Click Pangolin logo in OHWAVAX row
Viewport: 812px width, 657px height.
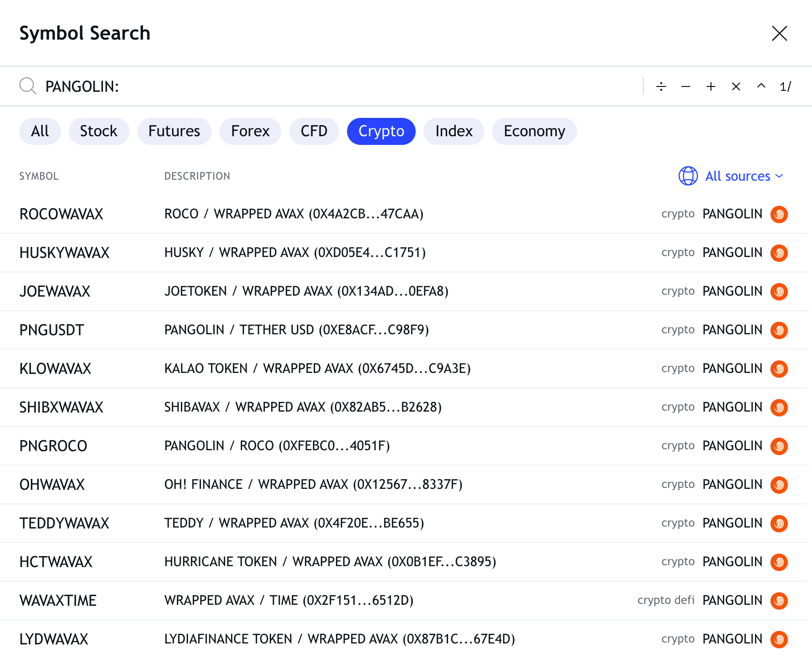[x=779, y=485]
